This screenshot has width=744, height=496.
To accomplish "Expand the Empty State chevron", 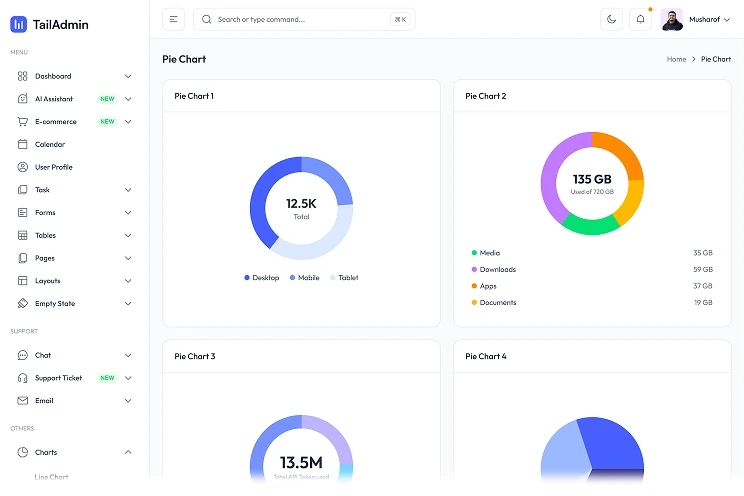I will click(x=128, y=303).
